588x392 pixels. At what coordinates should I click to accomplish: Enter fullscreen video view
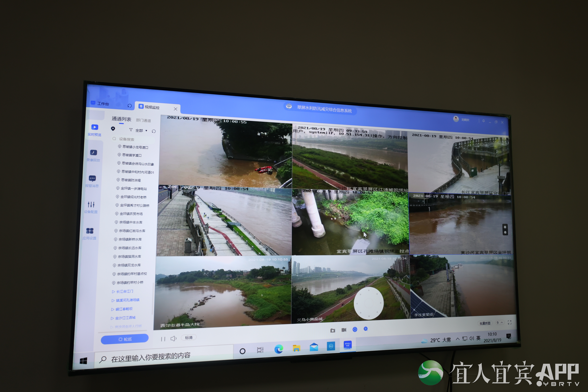510,323
